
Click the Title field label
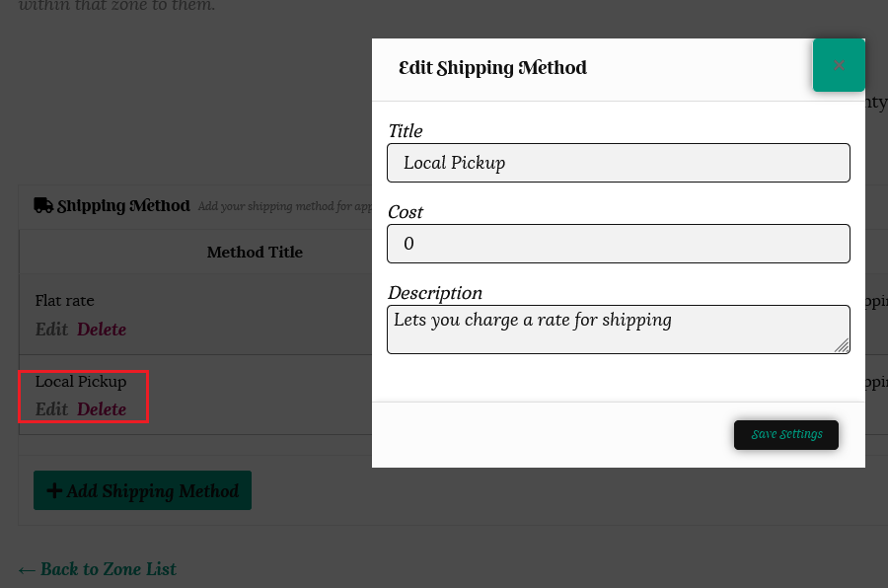pos(406,131)
